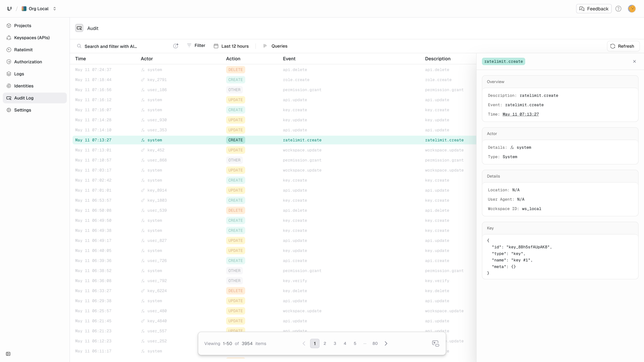Select the user_480 workspace.update row
This screenshot has height=362, width=644.
(274, 311)
